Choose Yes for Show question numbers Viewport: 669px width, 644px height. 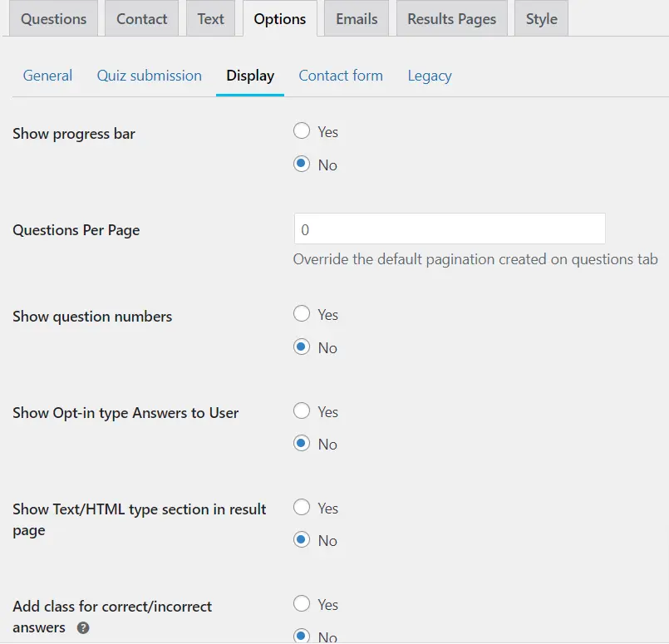(302, 314)
